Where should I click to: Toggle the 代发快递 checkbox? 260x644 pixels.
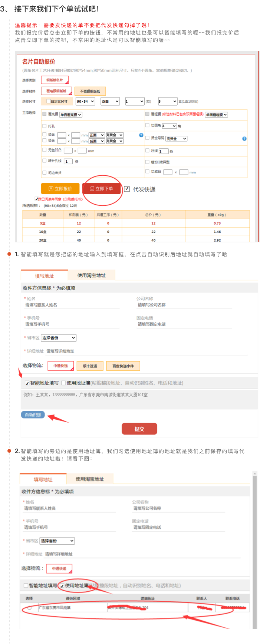[x=127, y=189]
